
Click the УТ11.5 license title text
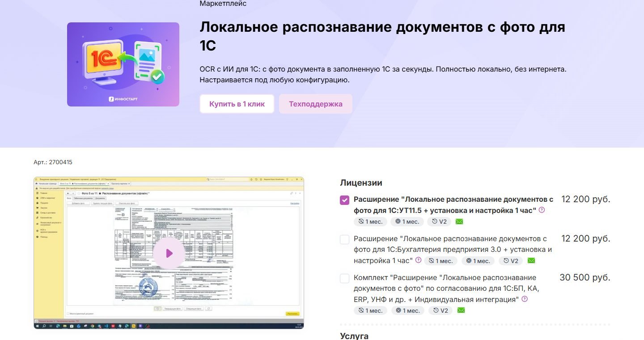pos(453,204)
